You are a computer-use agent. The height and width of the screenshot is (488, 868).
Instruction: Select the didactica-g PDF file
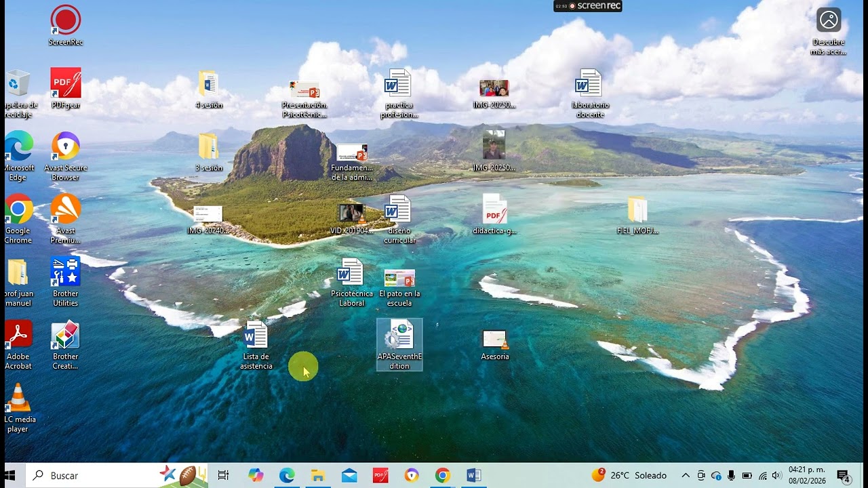[494, 214]
